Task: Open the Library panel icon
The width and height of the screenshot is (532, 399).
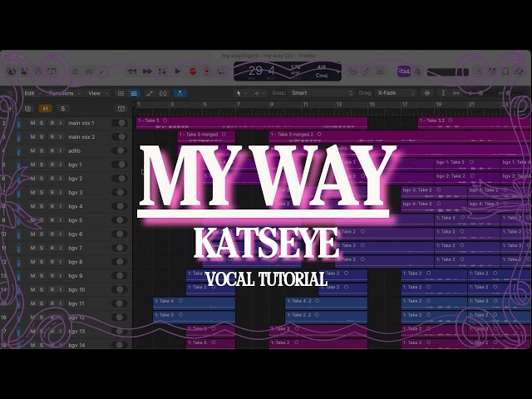Action: click(11, 71)
